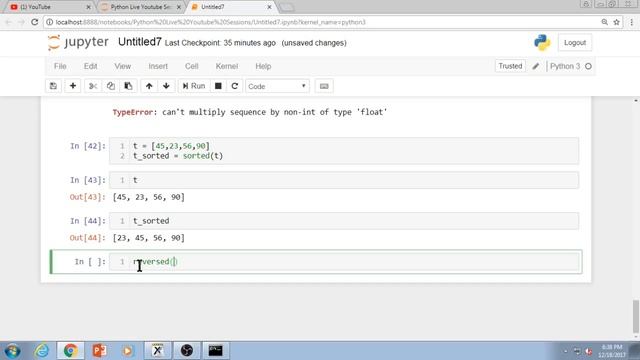Click the Jupyter logo

click(78, 42)
